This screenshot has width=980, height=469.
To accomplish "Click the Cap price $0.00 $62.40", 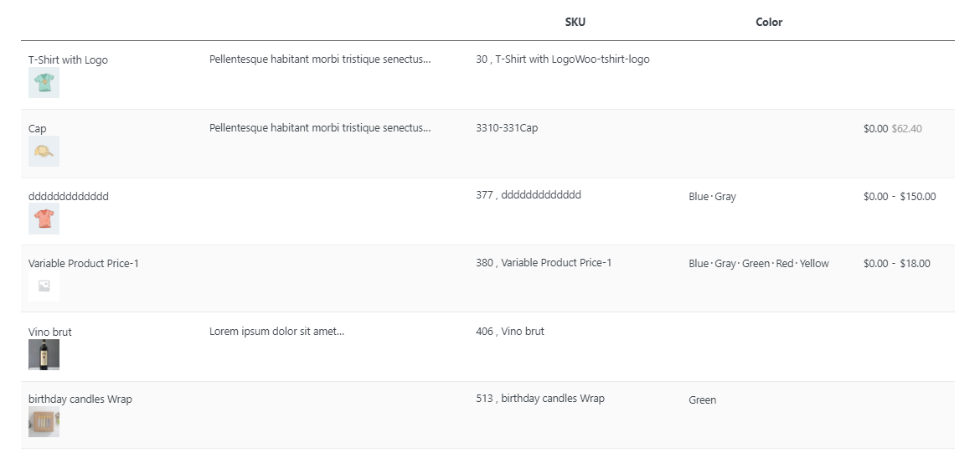I will 892,129.
